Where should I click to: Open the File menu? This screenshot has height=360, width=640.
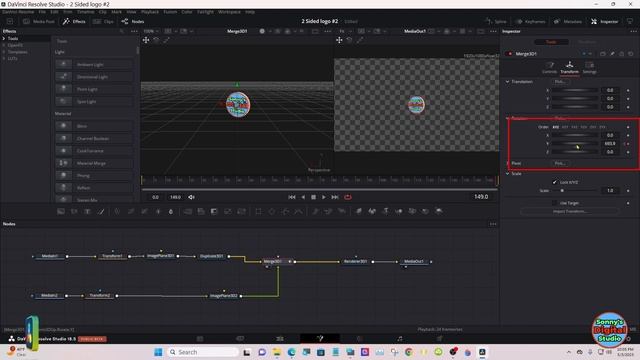point(42,12)
